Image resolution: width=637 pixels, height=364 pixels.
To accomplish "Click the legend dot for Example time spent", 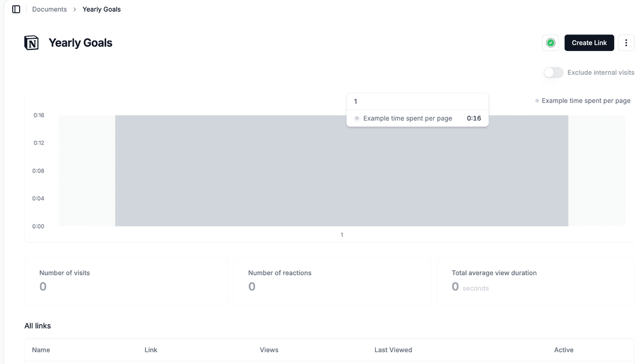I will point(537,101).
